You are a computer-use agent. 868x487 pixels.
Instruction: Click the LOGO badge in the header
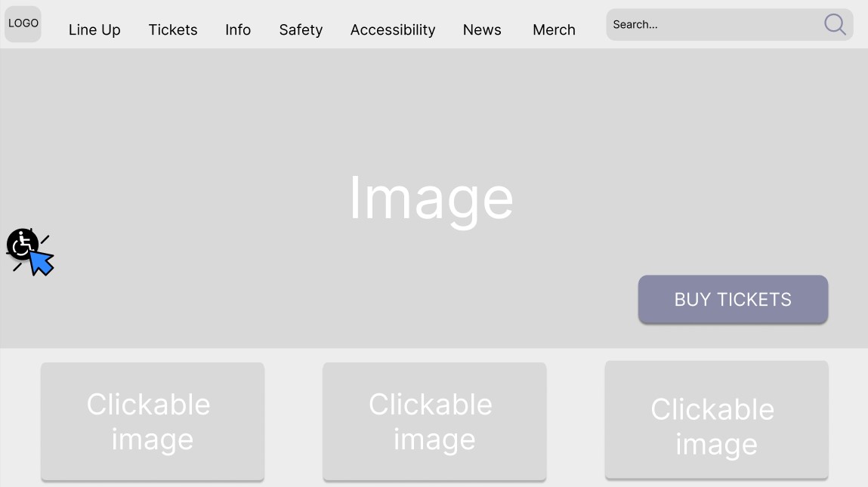(23, 24)
